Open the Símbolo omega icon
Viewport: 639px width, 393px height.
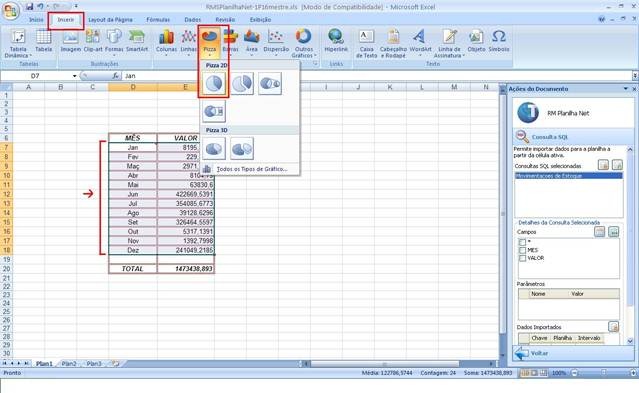click(x=499, y=41)
